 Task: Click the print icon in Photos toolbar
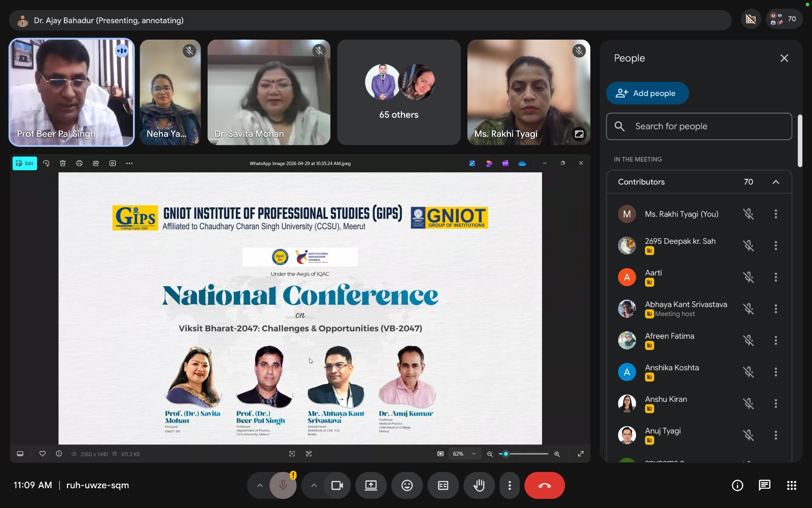point(79,163)
